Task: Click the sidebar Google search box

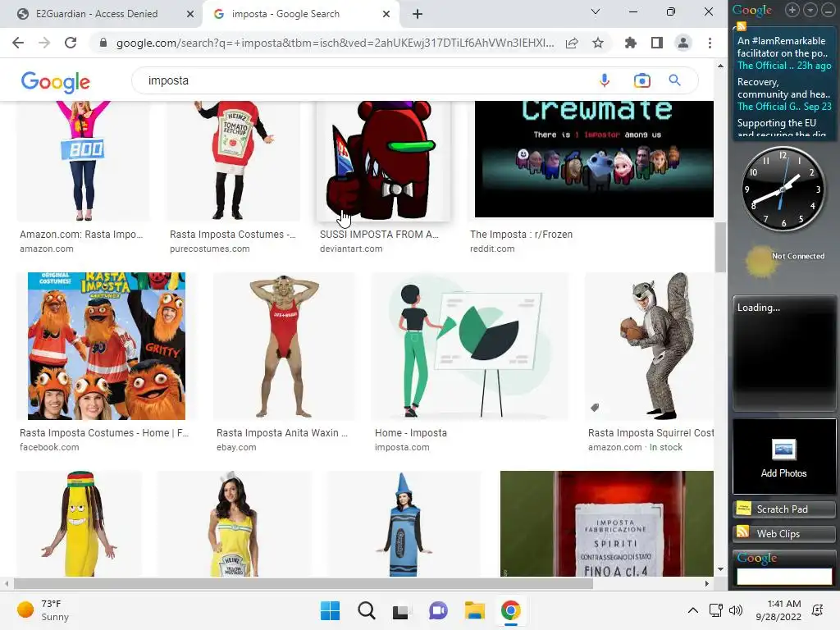Action: click(783, 576)
